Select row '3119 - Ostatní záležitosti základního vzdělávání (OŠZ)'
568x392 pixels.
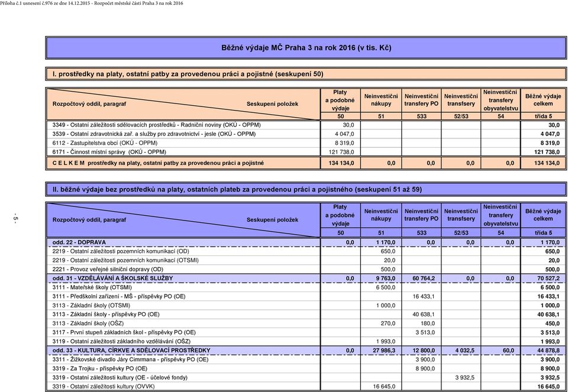(x=306, y=341)
